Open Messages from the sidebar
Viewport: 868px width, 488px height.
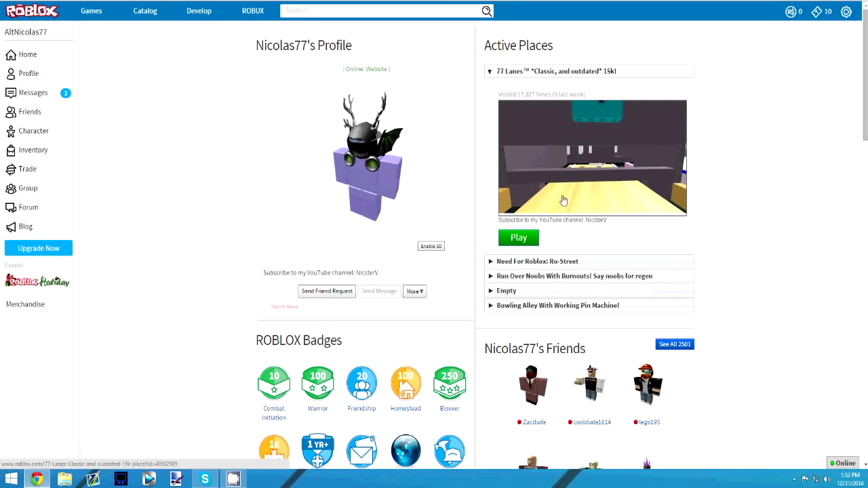33,93
